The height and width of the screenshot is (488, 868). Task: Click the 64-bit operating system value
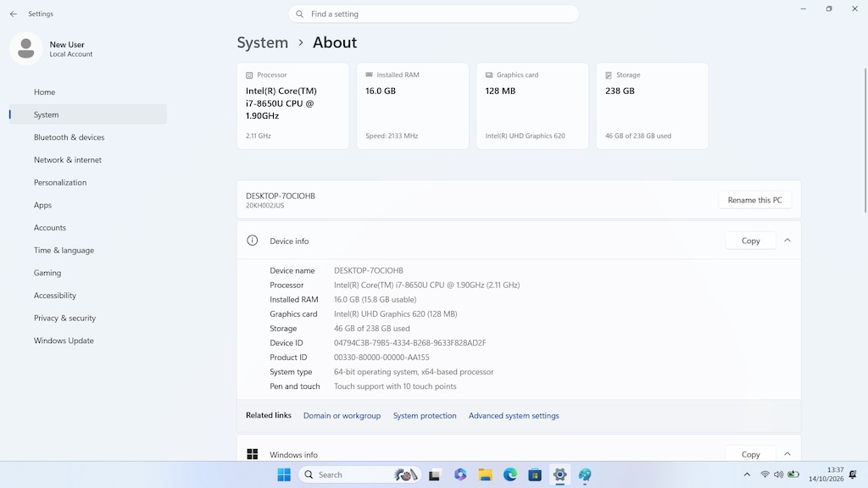click(414, 372)
